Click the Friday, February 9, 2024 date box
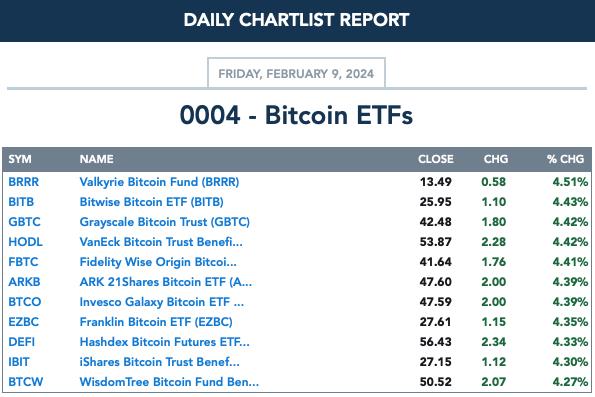Screen dimensions: 595x397 [296, 73]
